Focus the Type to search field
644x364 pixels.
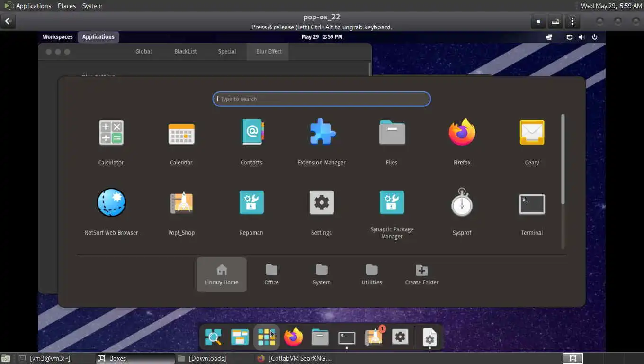(x=322, y=99)
